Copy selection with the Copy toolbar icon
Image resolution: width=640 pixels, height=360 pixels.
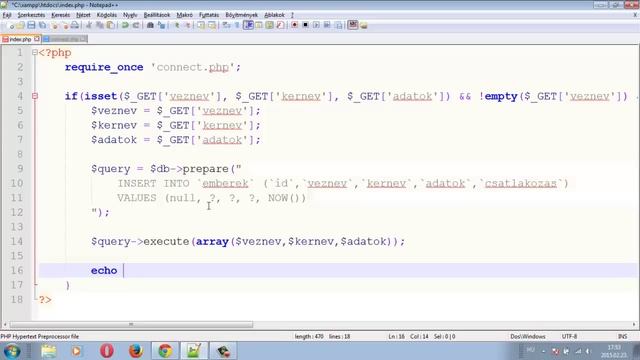[100, 25]
